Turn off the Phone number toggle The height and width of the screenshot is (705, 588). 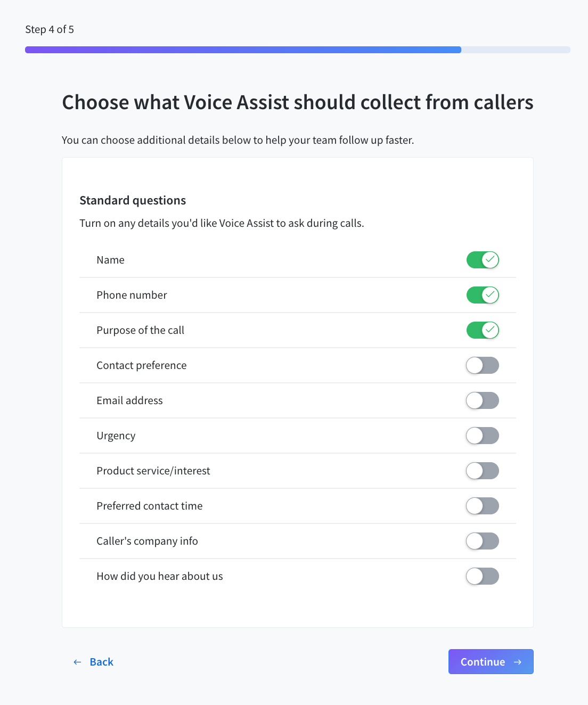pyautogui.click(x=482, y=295)
